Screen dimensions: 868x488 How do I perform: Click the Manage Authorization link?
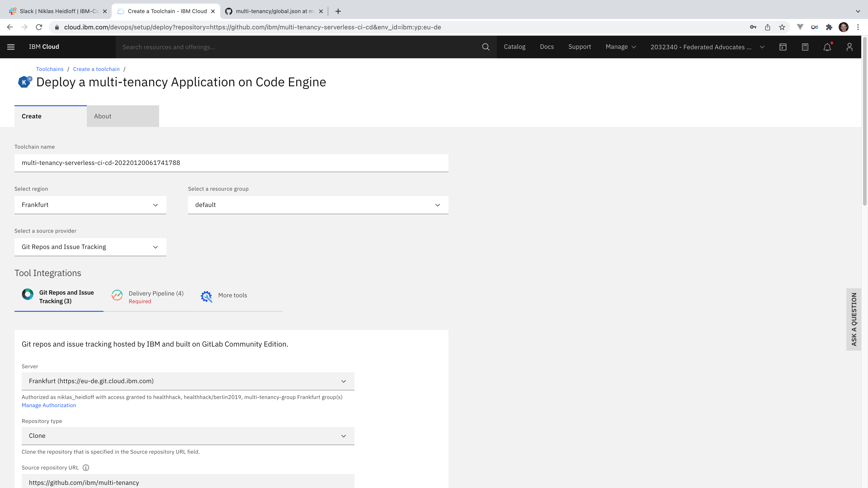click(49, 405)
